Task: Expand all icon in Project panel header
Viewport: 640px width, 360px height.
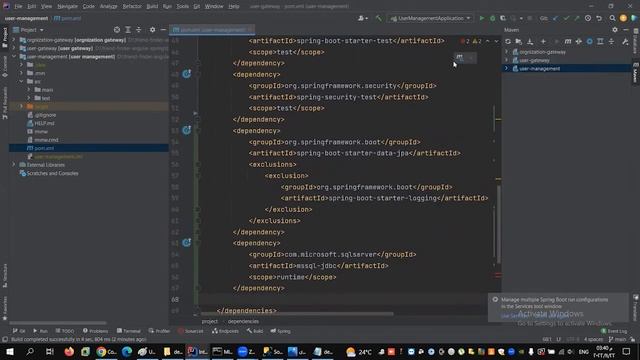Action: [128, 30]
